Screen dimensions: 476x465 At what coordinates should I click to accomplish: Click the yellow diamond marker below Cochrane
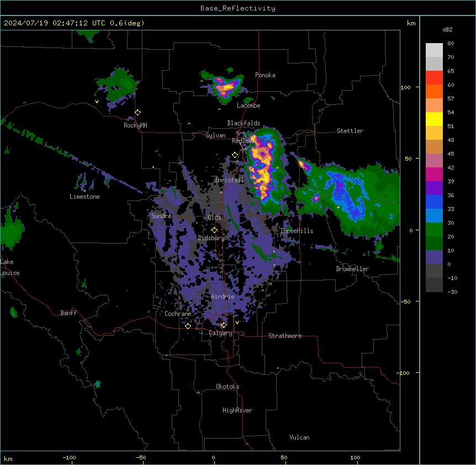(x=188, y=326)
